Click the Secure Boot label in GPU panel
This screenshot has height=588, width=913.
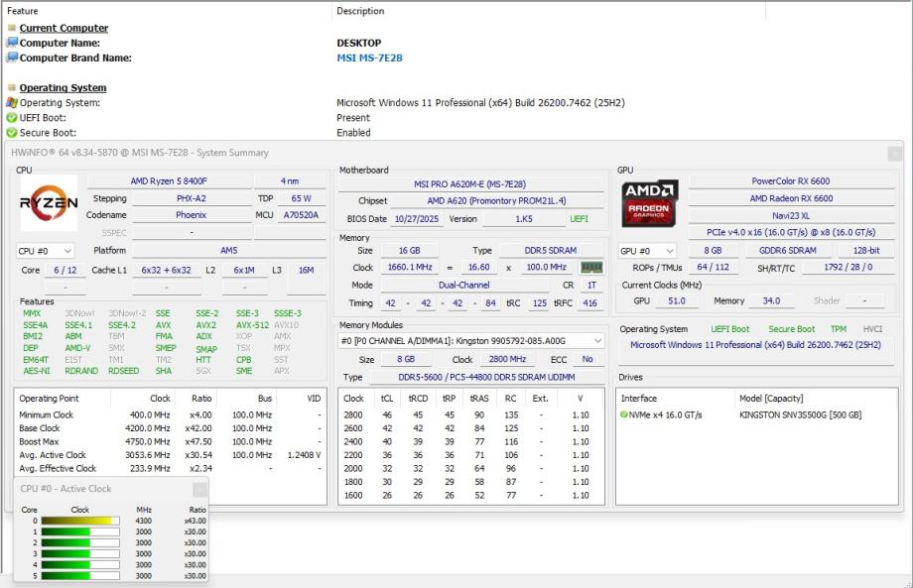click(x=792, y=329)
